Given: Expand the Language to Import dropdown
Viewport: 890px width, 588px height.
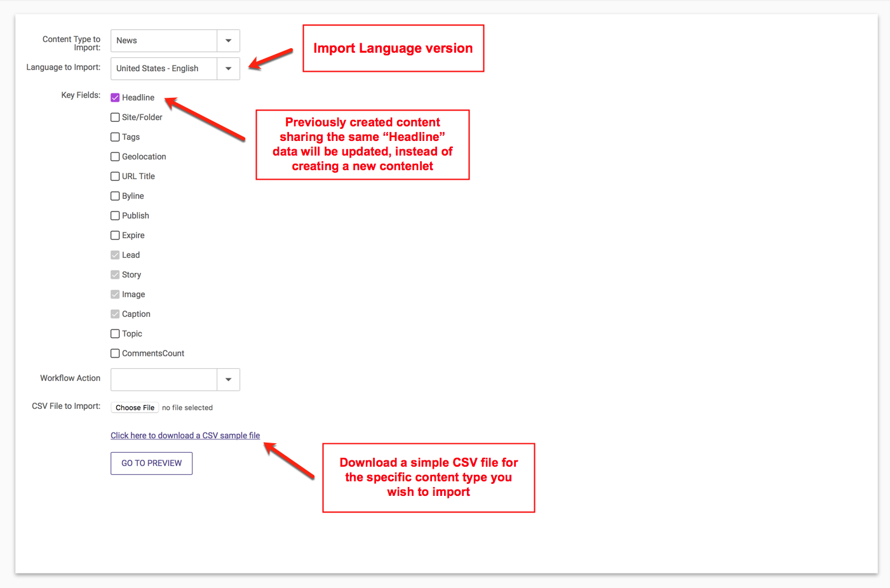Looking at the screenshot, I should pos(228,69).
